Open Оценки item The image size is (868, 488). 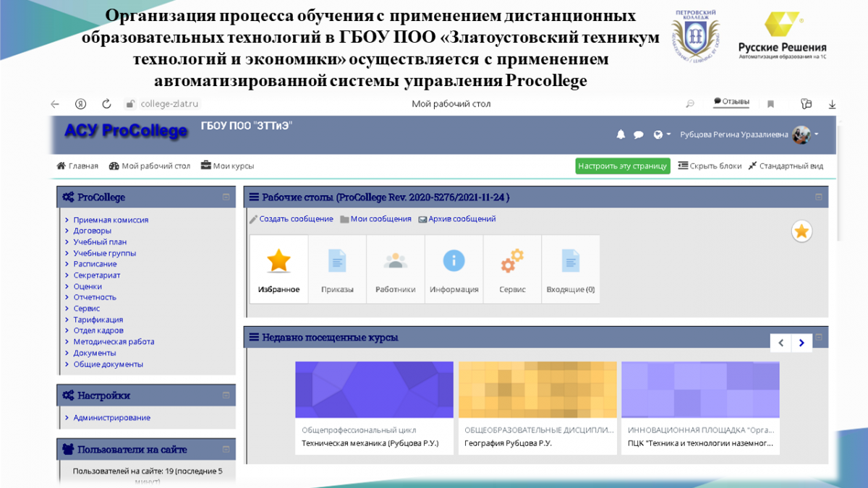88,286
